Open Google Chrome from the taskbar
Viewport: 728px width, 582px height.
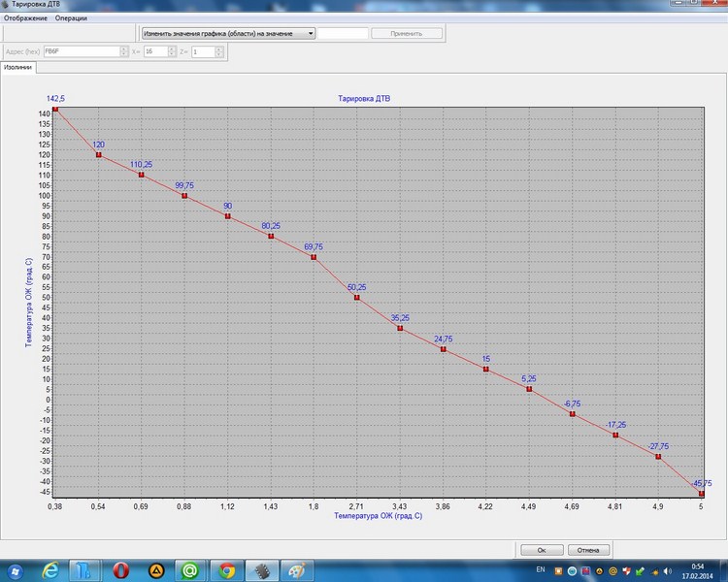coord(226,570)
